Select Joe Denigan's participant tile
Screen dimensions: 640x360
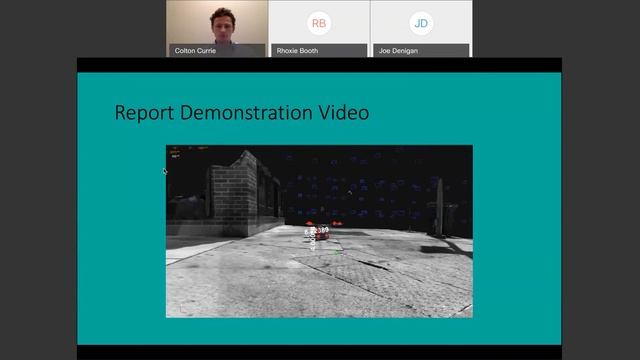pyautogui.click(x=421, y=28)
